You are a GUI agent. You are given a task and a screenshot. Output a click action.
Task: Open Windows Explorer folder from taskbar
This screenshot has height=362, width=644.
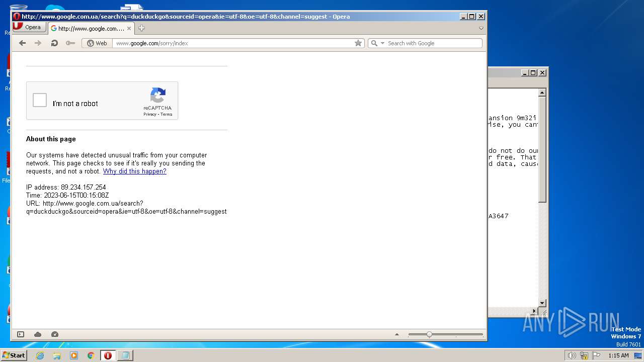coord(57,355)
